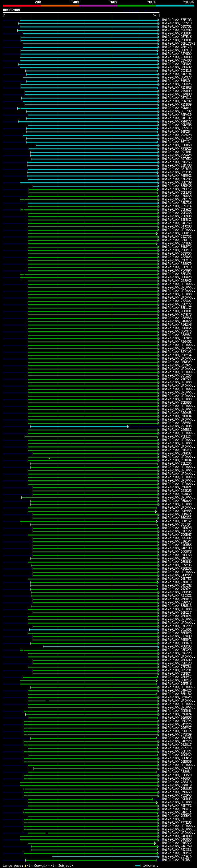
Task: Open hit UniRef100_A5BUU4
Action: [177, 33]
